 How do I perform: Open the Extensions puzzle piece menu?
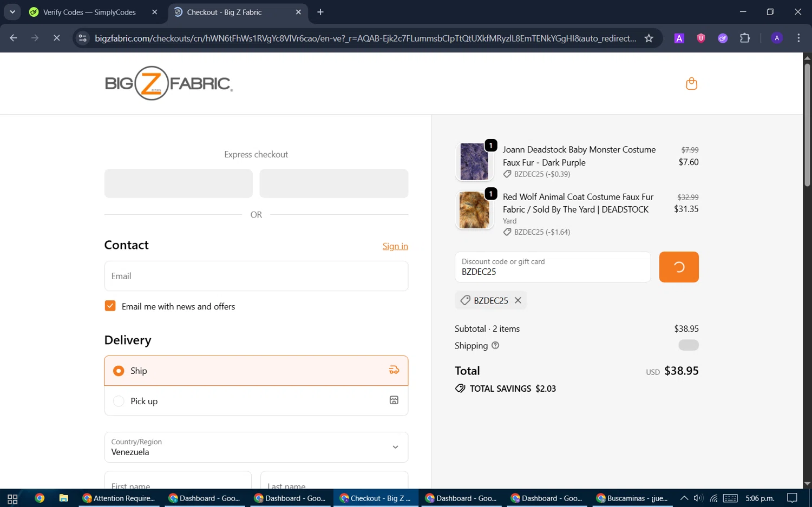click(x=745, y=38)
